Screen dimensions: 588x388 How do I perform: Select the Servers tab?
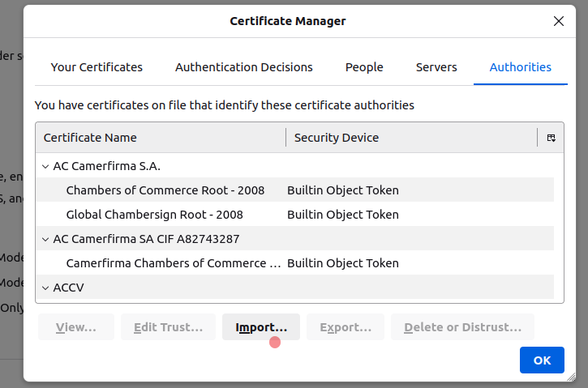(x=436, y=67)
